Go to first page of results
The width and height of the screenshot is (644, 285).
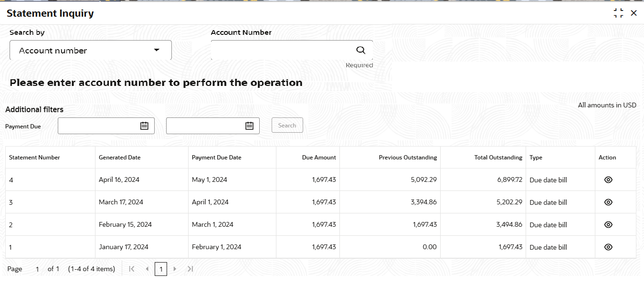[x=132, y=269]
